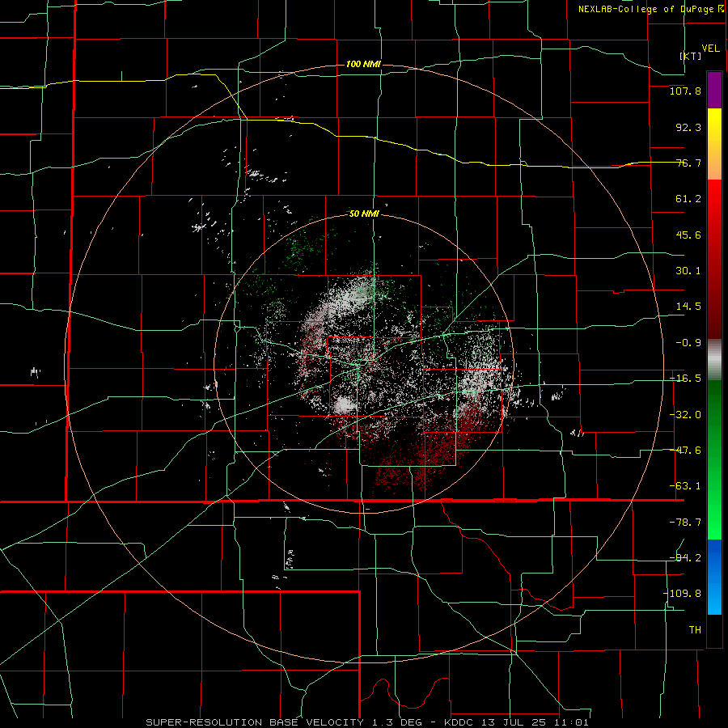
Task: Click the 30.1 legend value
Action: click(688, 271)
